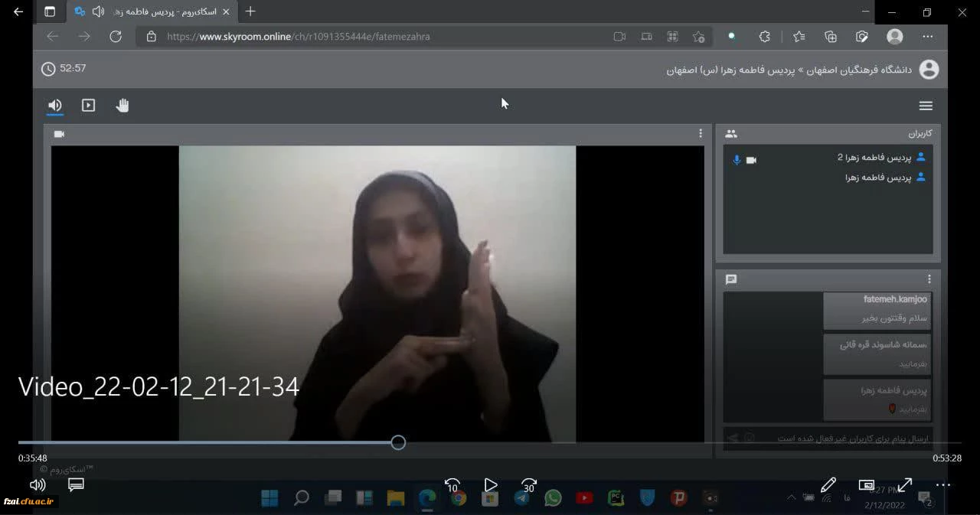Click the pencil edit icon in player
Image resolution: width=980 pixels, height=515 pixels.
828,485
